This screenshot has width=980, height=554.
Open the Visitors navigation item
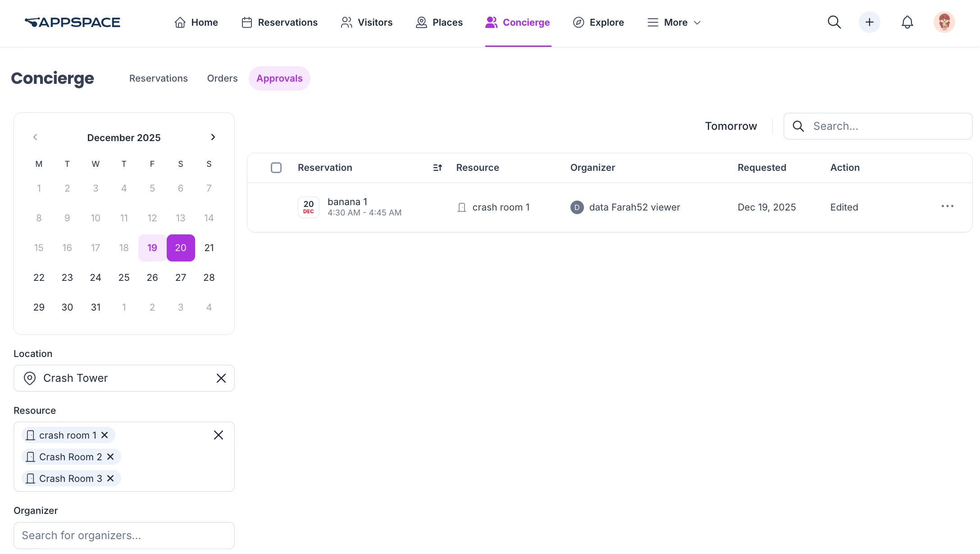(366, 23)
